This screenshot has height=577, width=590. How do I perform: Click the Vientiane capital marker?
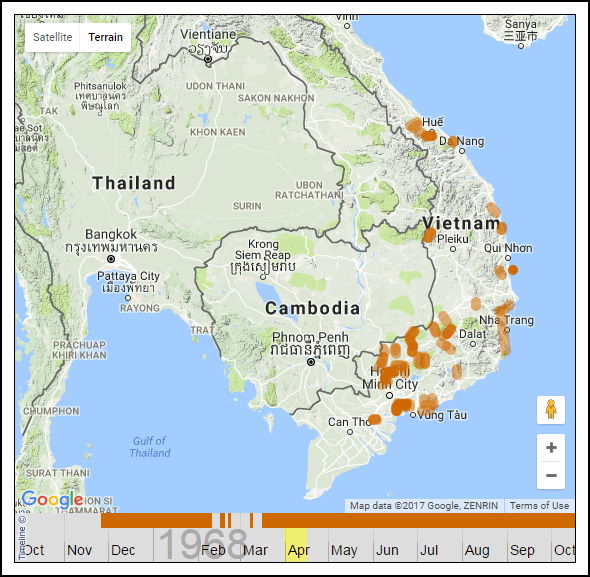click(x=208, y=59)
